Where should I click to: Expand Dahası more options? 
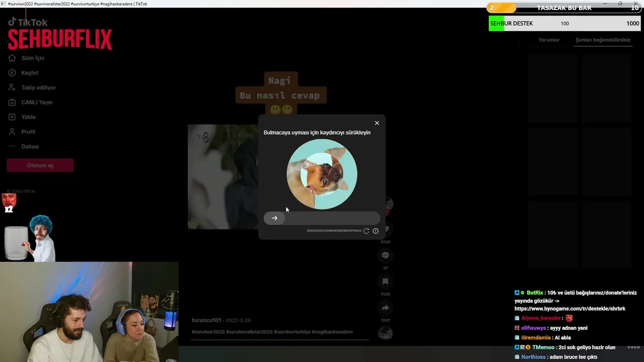click(x=30, y=146)
